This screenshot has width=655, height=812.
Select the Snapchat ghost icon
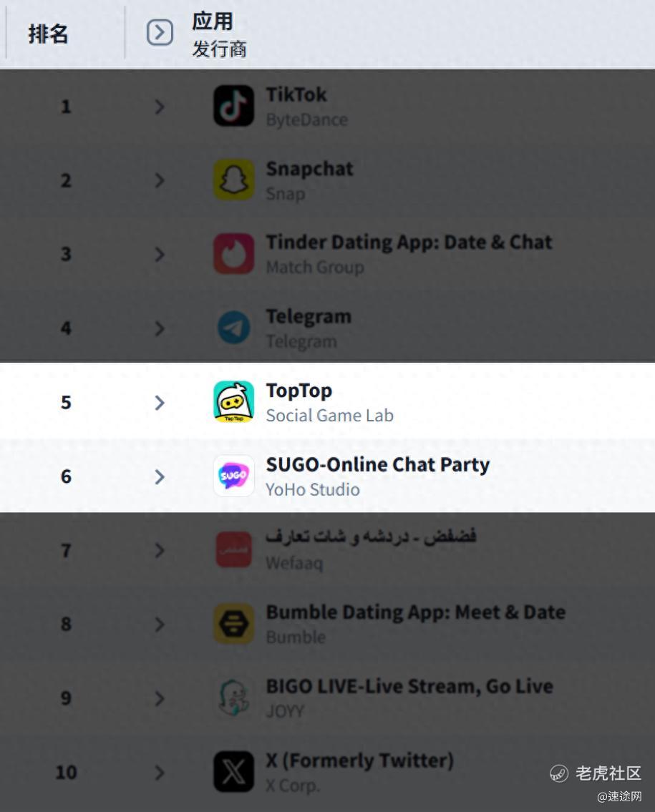pos(233,180)
